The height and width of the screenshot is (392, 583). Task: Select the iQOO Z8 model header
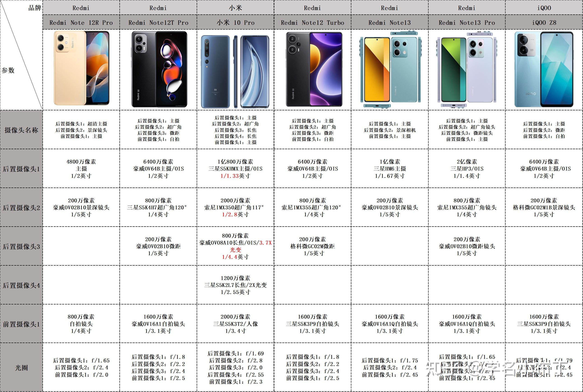[x=544, y=22]
